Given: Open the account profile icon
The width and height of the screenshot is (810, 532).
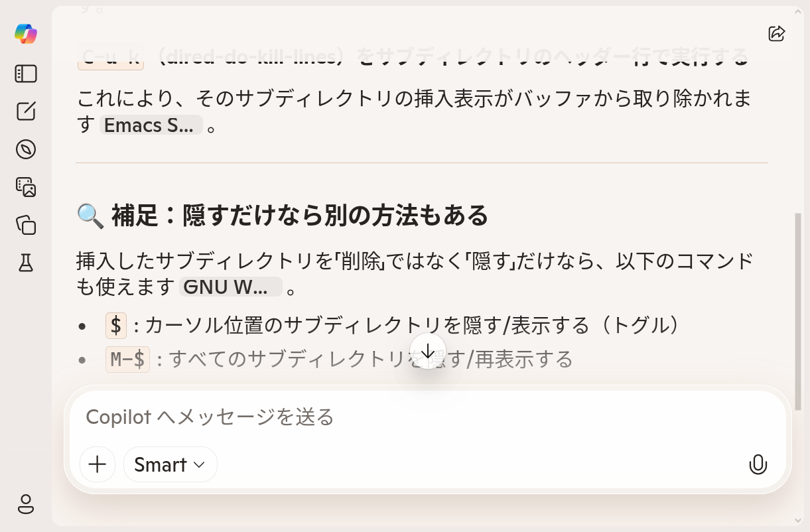Looking at the screenshot, I should 26,504.
